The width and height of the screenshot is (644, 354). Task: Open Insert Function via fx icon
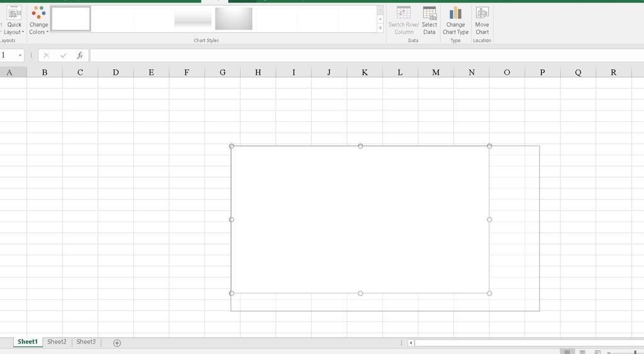(80, 55)
